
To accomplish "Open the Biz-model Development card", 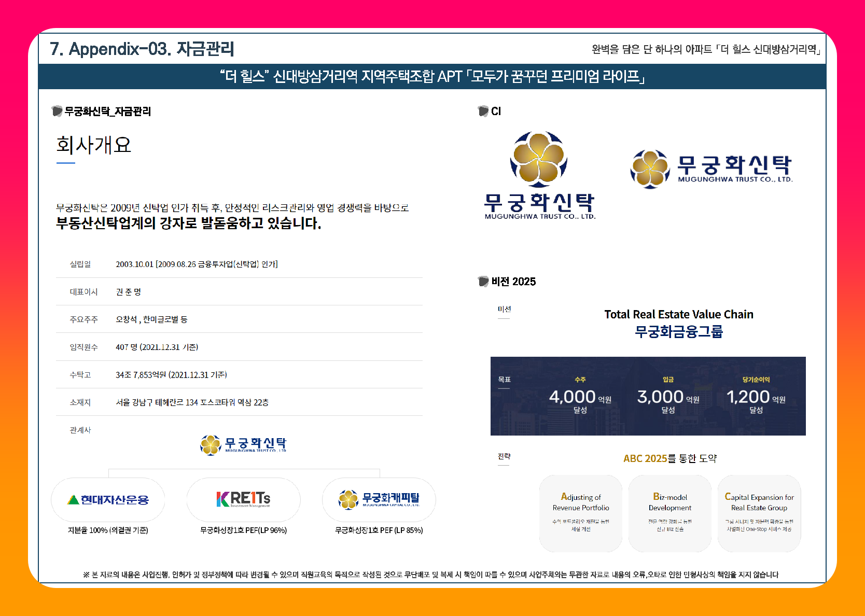I will pyautogui.click(x=670, y=513).
